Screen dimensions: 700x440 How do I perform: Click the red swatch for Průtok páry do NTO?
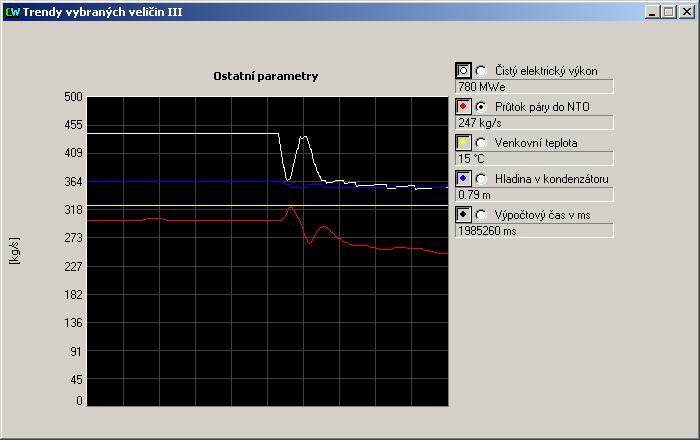click(463, 107)
